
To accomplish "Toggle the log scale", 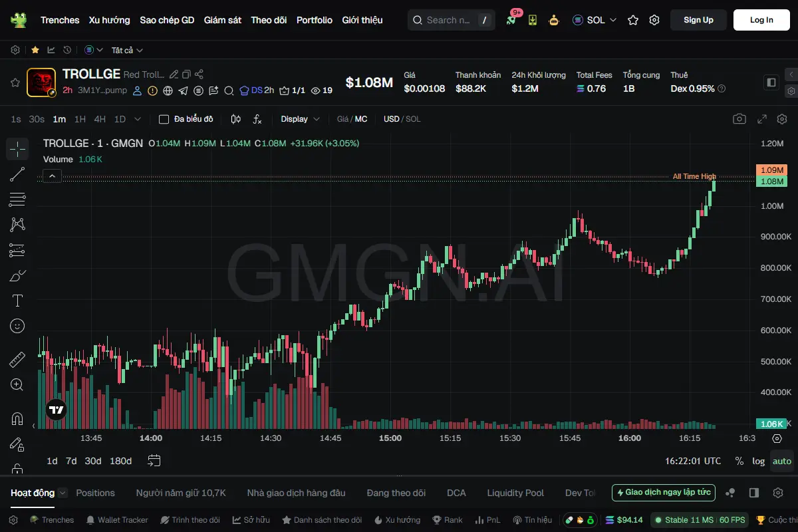I will 759,461.
